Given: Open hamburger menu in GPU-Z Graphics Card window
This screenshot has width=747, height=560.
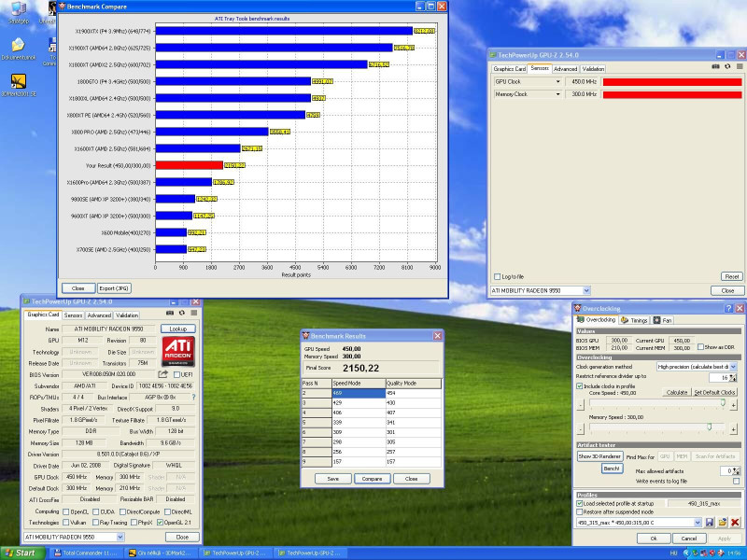Looking at the screenshot, I should click(x=194, y=313).
